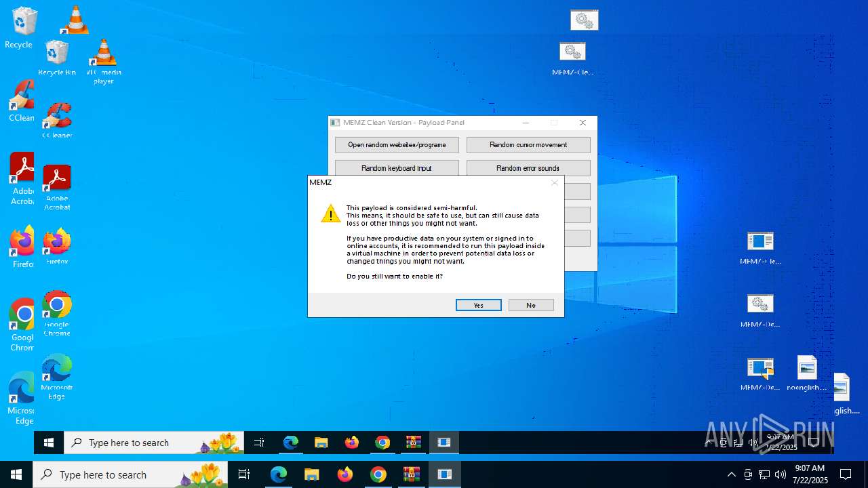This screenshot has width=868, height=488.
Task: Select the small 'Firefox' desktop icon
Action: (x=57, y=246)
